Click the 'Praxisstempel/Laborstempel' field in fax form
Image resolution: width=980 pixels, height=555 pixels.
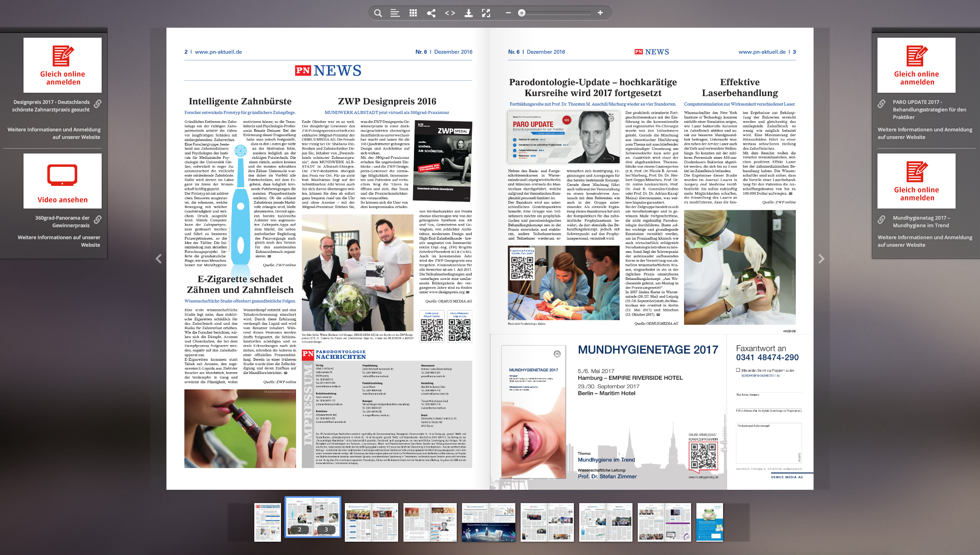[x=769, y=443]
